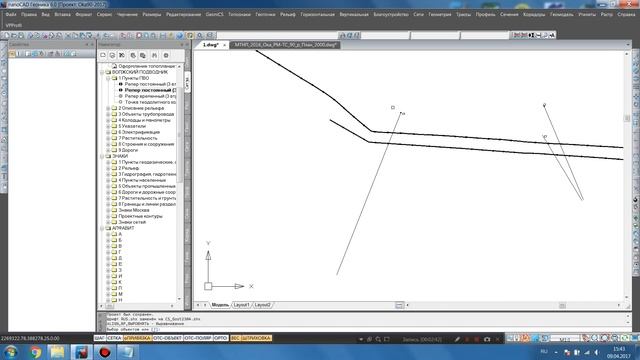Viewport: 640px width, 360px height.
Task: Expand the 2 Описание рельефа folder
Action: [108, 108]
